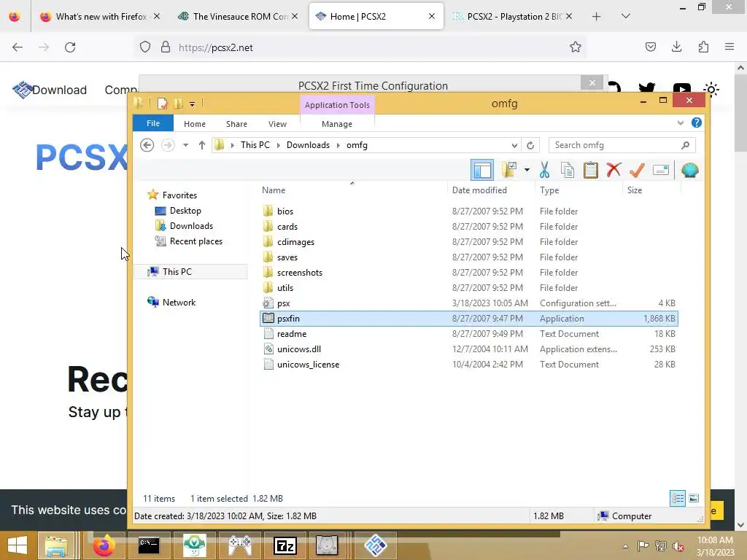The width and height of the screenshot is (747, 560).
Task: Open recent locations dropdown arrow
Action: click(185, 145)
